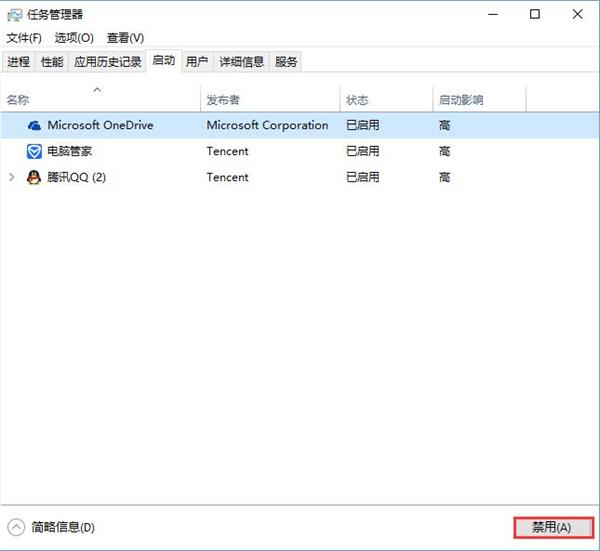
Task: Click the Task Manager title bar icon
Action: 15,15
